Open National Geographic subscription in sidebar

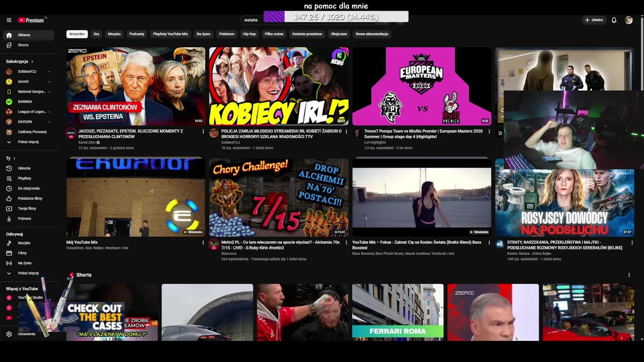(29, 92)
